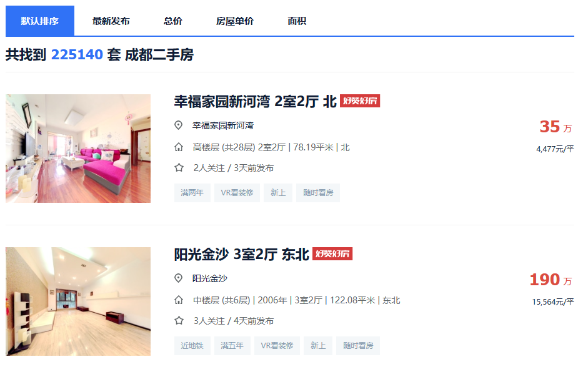The width and height of the screenshot is (588, 377).
Task: Click the location pin icon beside 阳光金沙
Action: [179, 278]
